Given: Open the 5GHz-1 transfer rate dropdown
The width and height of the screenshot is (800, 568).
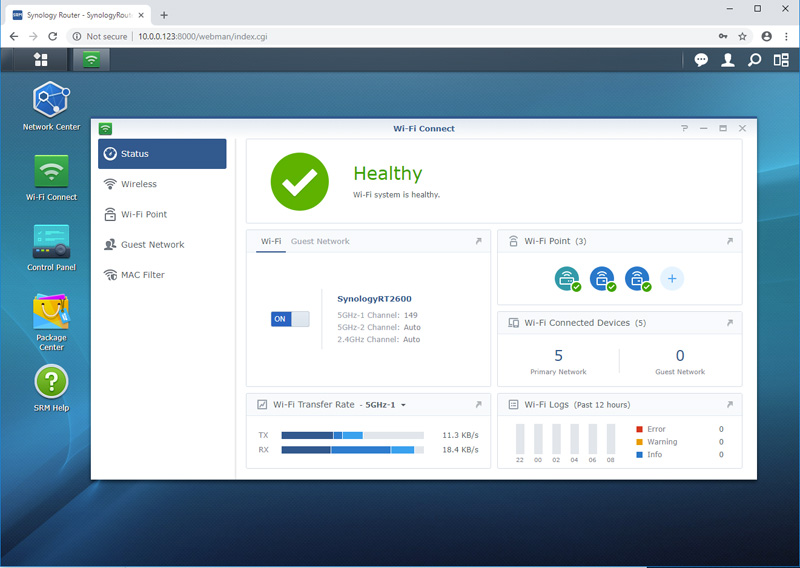Looking at the screenshot, I should (x=386, y=405).
